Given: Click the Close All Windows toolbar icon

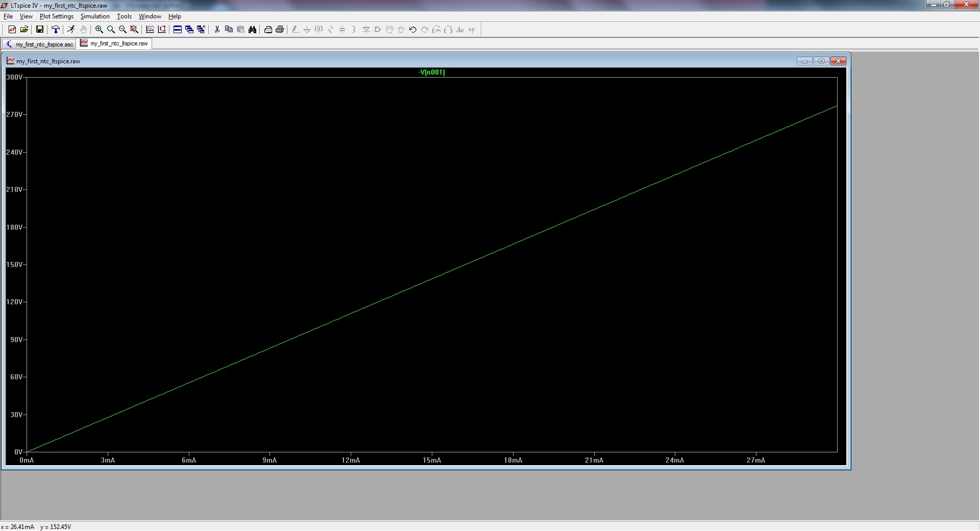Looking at the screenshot, I should 201,30.
